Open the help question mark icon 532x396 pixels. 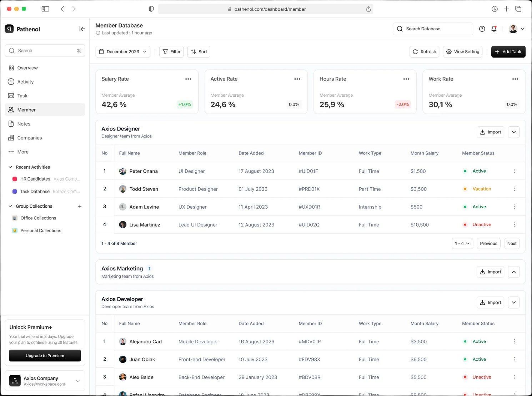[482, 29]
